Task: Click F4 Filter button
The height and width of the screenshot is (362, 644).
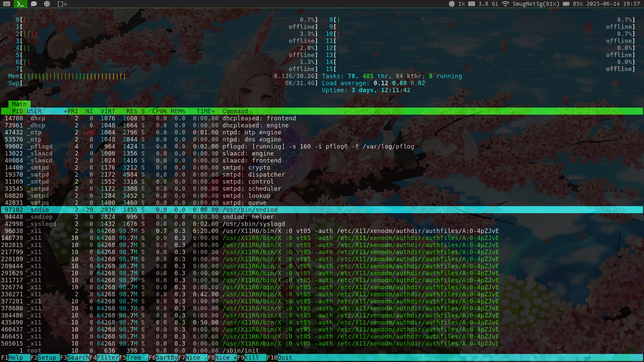Action: pyautogui.click(x=104, y=358)
